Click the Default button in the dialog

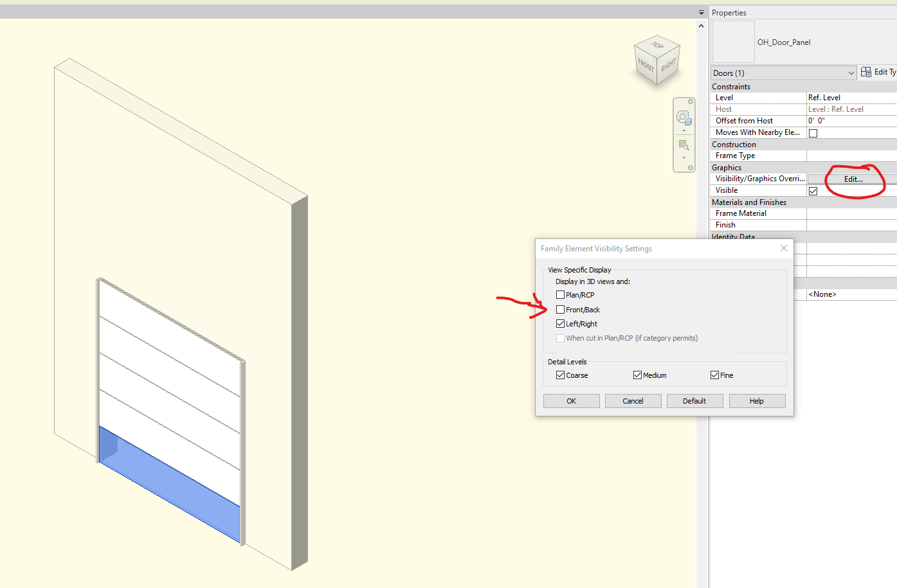pos(695,401)
